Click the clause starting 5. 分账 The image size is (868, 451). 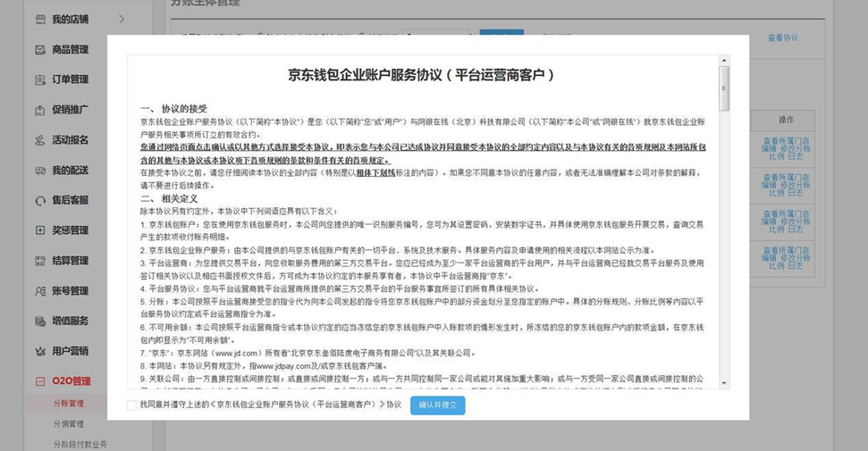point(422,308)
